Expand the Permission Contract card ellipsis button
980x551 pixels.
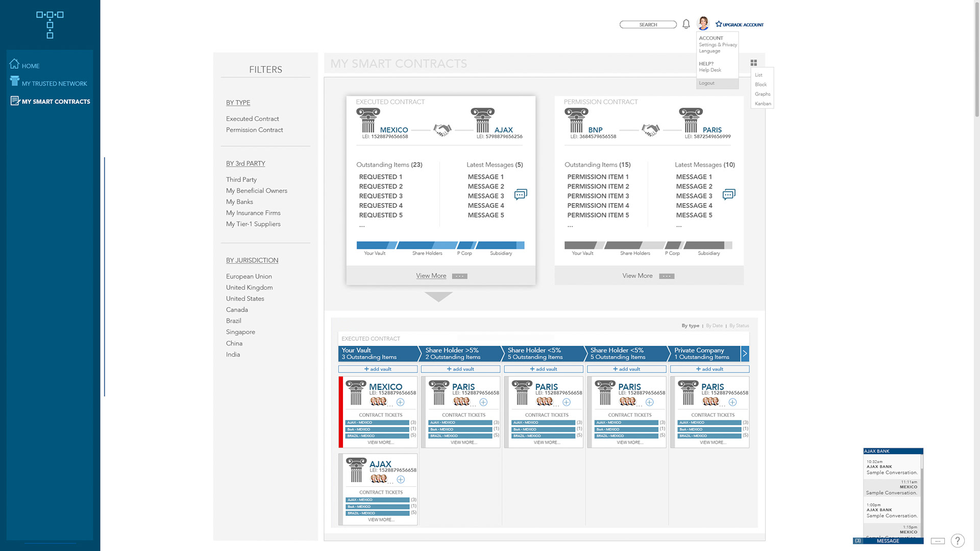[666, 276]
